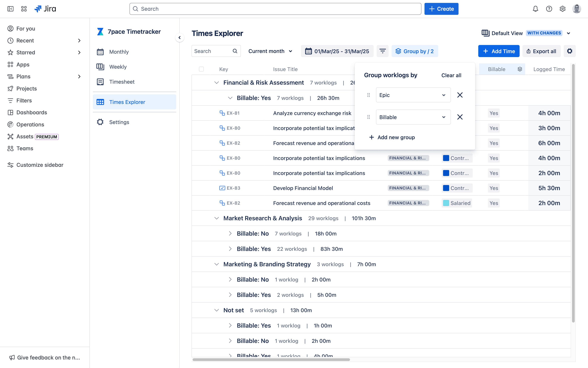Click the blue Create button
Viewport: 588px width, 368px height.
point(441,9)
